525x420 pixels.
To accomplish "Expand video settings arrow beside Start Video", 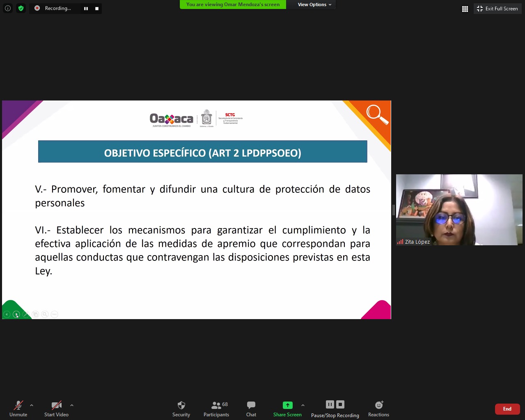I will tap(72, 405).
